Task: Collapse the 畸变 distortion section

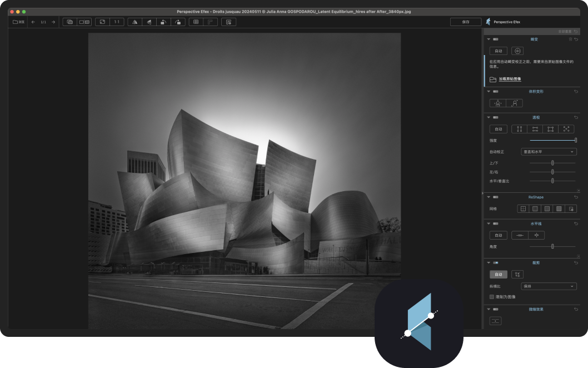Action: pos(489,39)
